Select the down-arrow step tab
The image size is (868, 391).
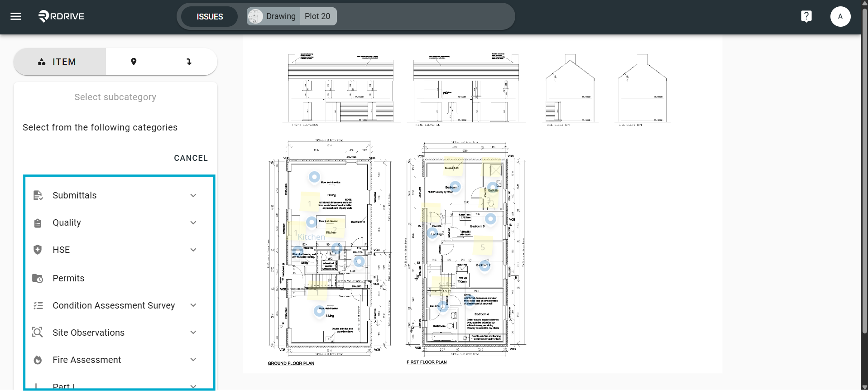pyautogui.click(x=189, y=62)
